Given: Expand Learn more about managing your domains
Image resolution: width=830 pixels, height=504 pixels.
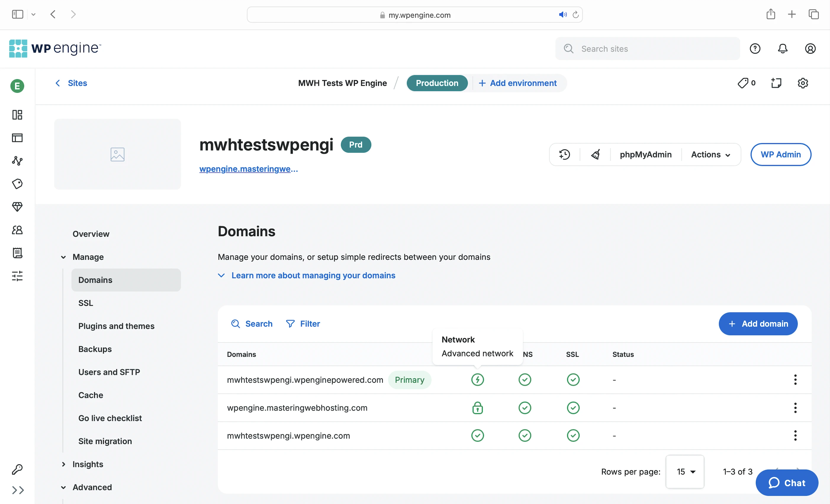Looking at the screenshot, I should point(313,275).
